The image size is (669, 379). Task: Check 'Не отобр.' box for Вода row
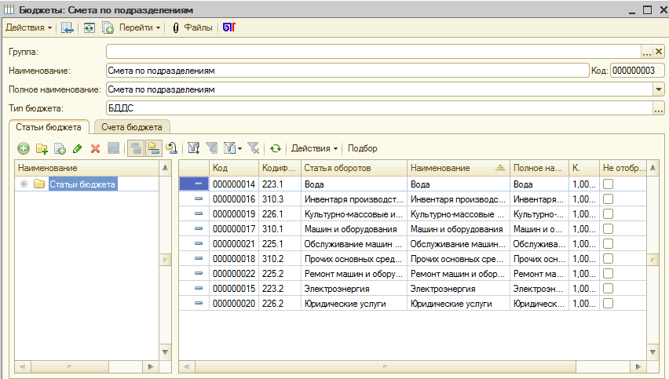point(608,184)
